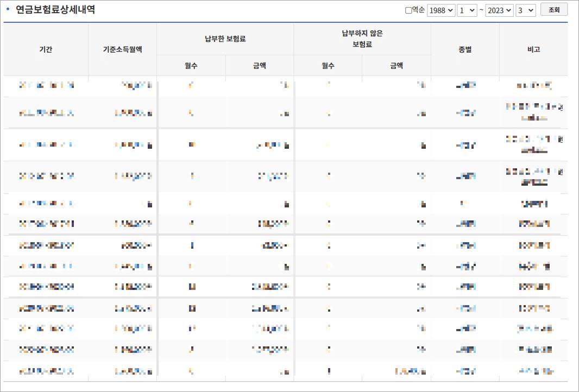
Task: Click the 월수 subheader under 납부한 보험료
Action: (x=191, y=65)
